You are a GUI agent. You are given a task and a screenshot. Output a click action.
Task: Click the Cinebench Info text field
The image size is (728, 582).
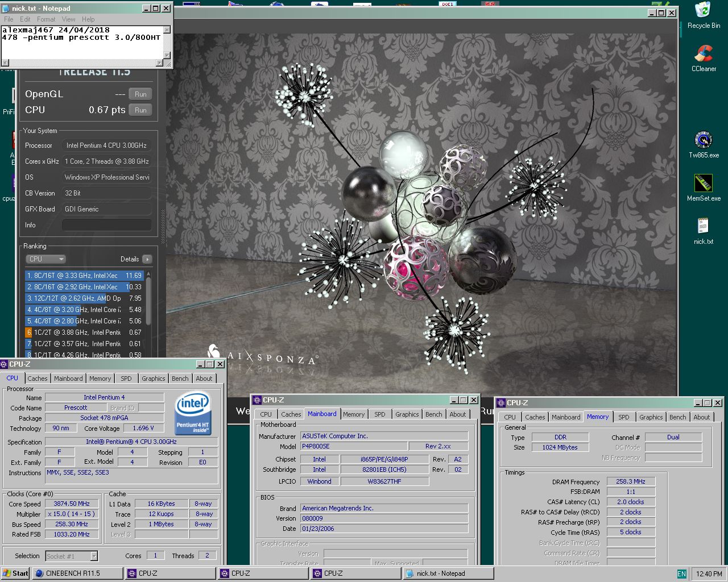tap(107, 225)
